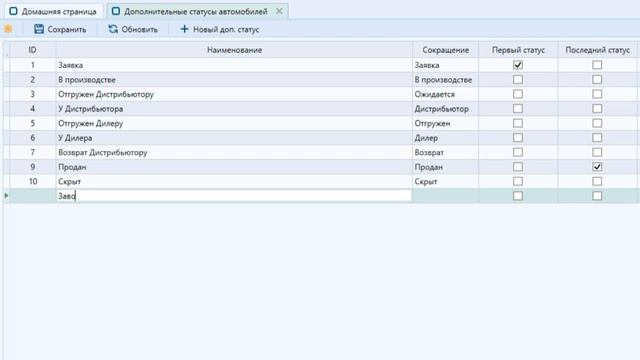Check Последний статус for У Дилера row
Screen dimensions: 640x360
point(597,138)
